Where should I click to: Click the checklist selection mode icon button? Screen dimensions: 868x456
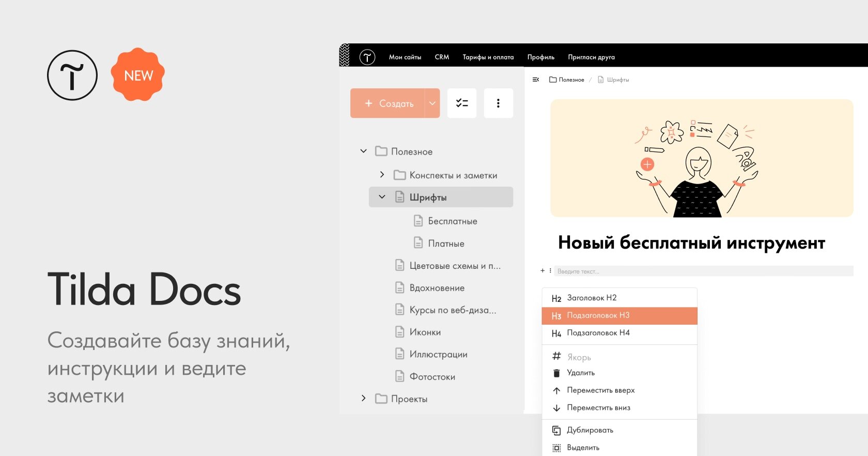click(462, 103)
